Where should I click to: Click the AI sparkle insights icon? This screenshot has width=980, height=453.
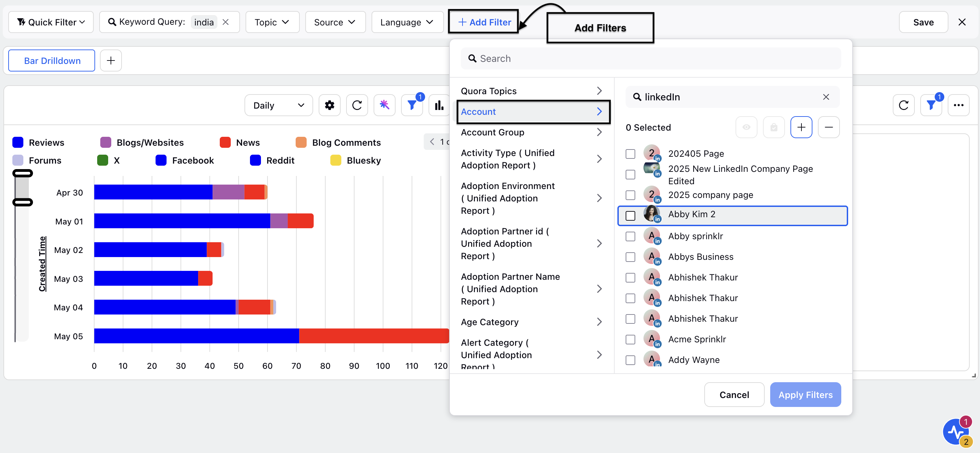(x=384, y=105)
